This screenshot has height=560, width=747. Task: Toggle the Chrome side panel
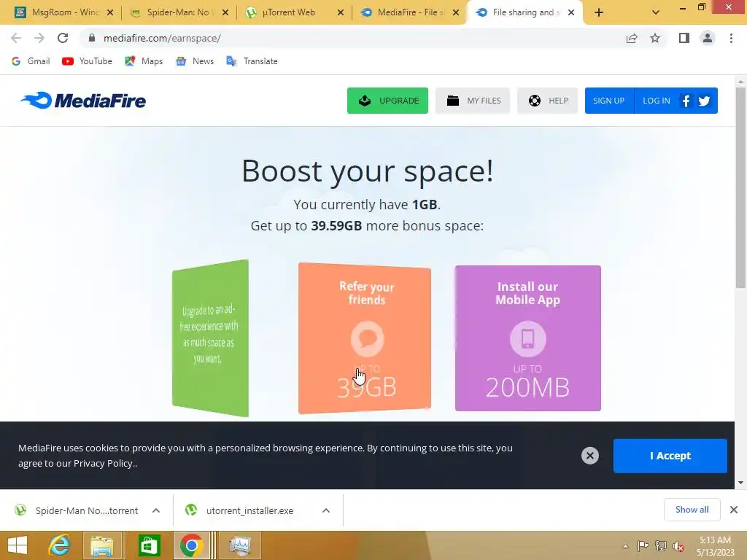pos(684,38)
